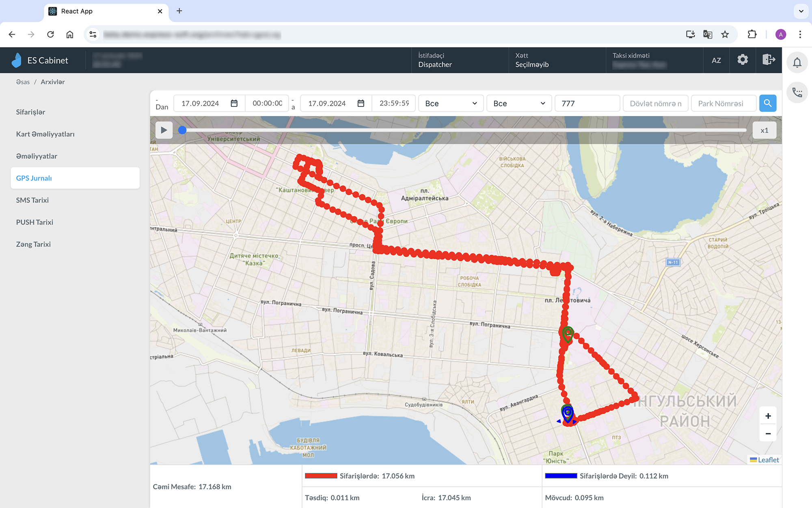Image resolution: width=812 pixels, height=508 pixels.
Task: Click the İcra 17.045 km value
Action: [x=446, y=497]
